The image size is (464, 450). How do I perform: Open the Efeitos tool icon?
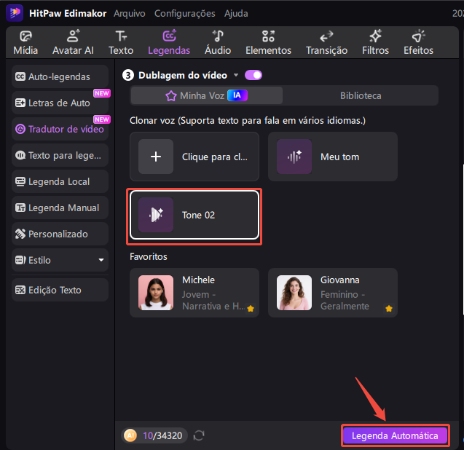418,36
